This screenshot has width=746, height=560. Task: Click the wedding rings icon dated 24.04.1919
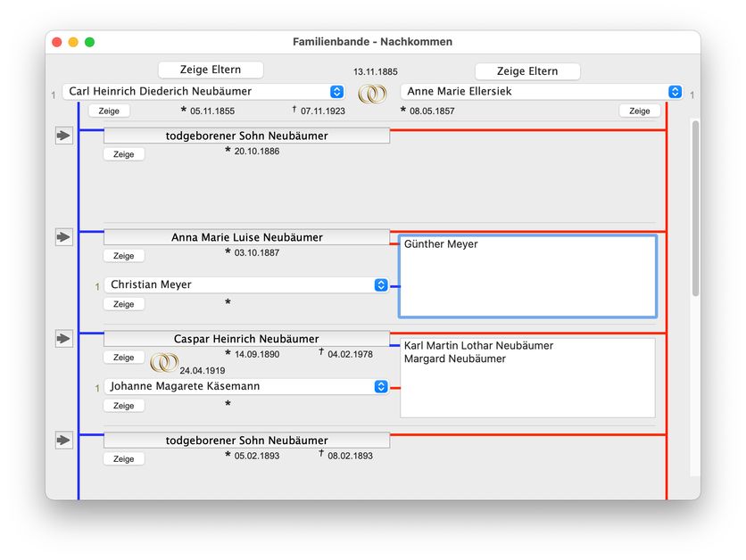[x=163, y=362]
